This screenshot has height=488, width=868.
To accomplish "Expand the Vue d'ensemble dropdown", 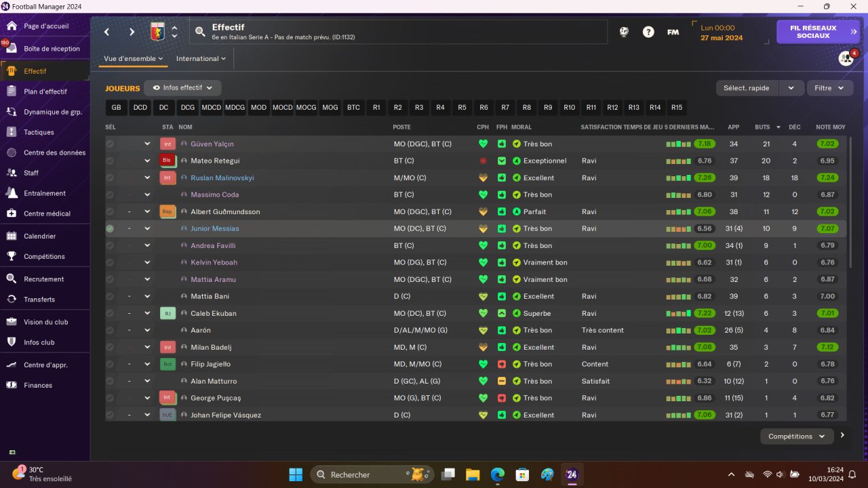I will coord(134,58).
